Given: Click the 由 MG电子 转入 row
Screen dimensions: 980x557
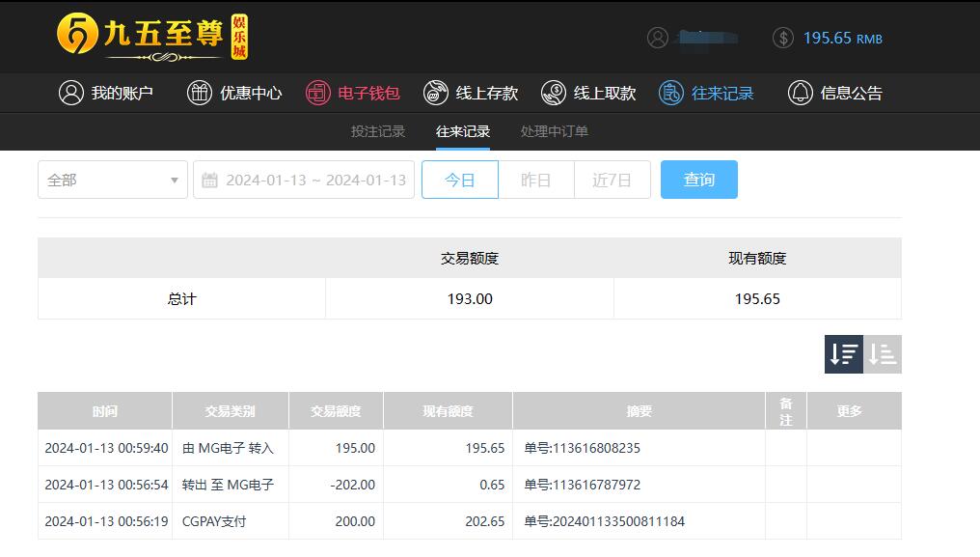Looking at the screenshot, I should click(x=470, y=448).
